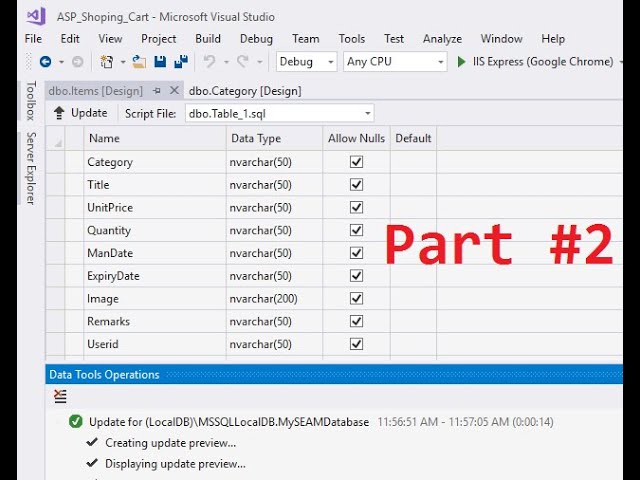Open the Any CPU platform dropdown
This screenshot has height=480, width=640.
440,62
